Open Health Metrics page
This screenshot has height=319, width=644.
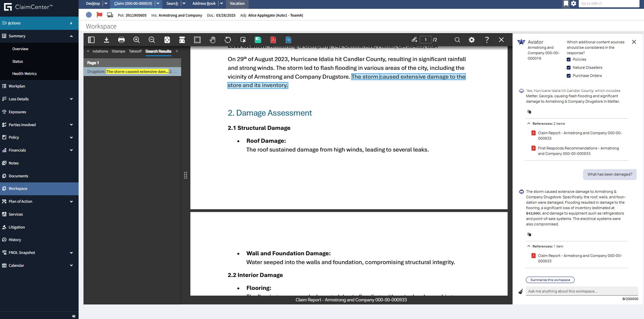tap(24, 74)
